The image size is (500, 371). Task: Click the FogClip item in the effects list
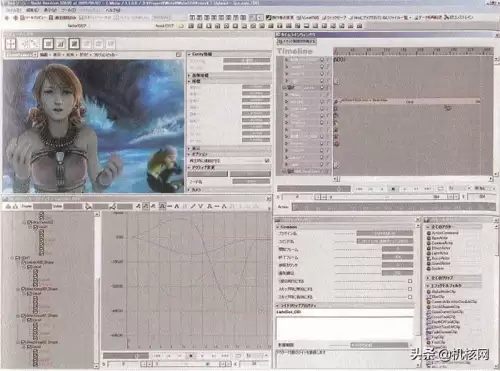click(x=437, y=337)
